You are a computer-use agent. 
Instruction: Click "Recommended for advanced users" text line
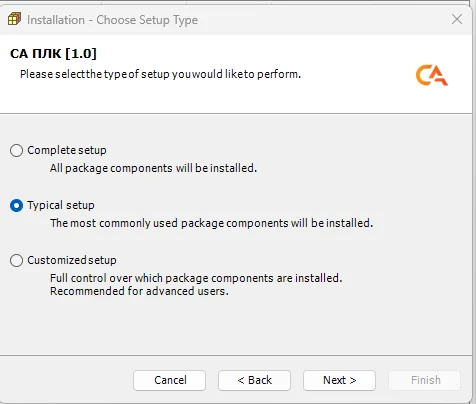point(139,291)
